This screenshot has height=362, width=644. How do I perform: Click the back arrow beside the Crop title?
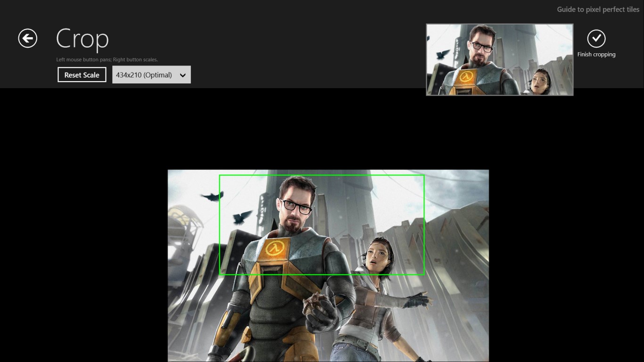[x=27, y=38]
